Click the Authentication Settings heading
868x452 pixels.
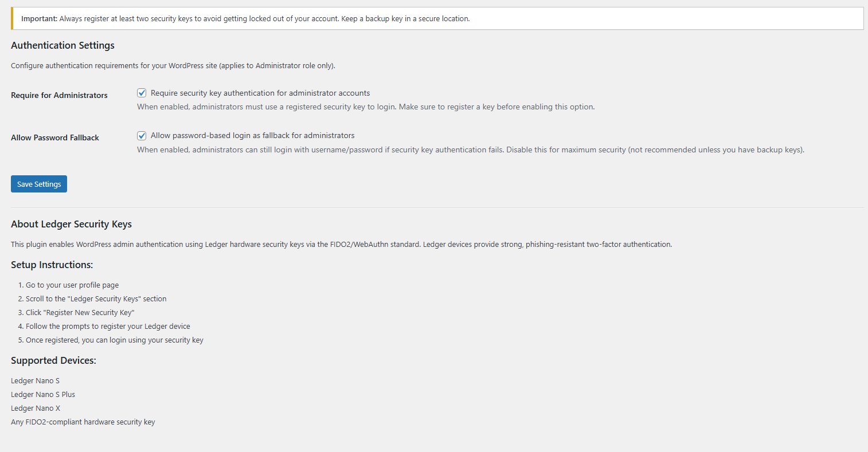[x=62, y=45]
